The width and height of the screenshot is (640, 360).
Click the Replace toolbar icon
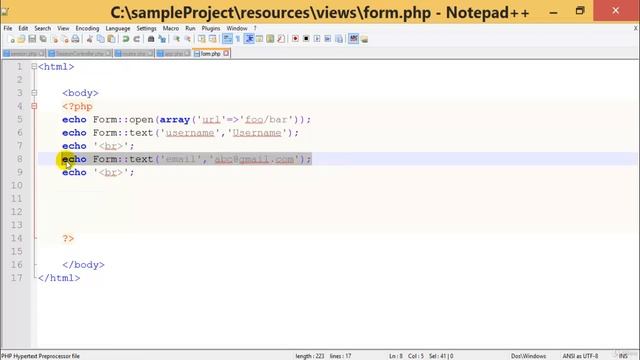[162, 39]
